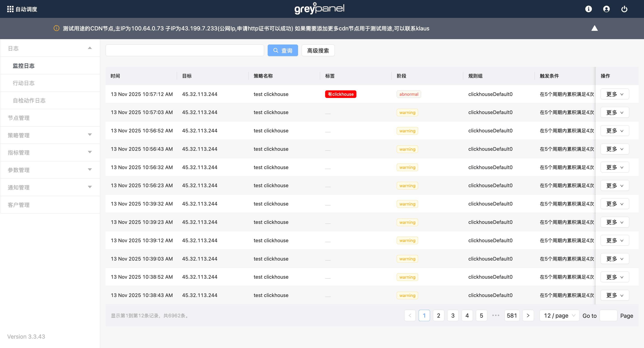Image resolution: width=644 pixels, height=348 pixels.
Task: Click the magnifier icon on the 查询 button
Action: tap(276, 50)
